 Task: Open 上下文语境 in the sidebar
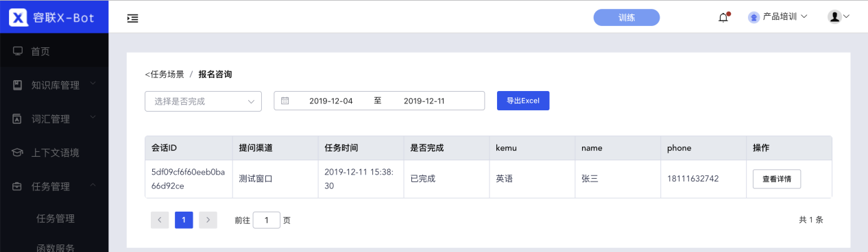pyautogui.click(x=54, y=152)
